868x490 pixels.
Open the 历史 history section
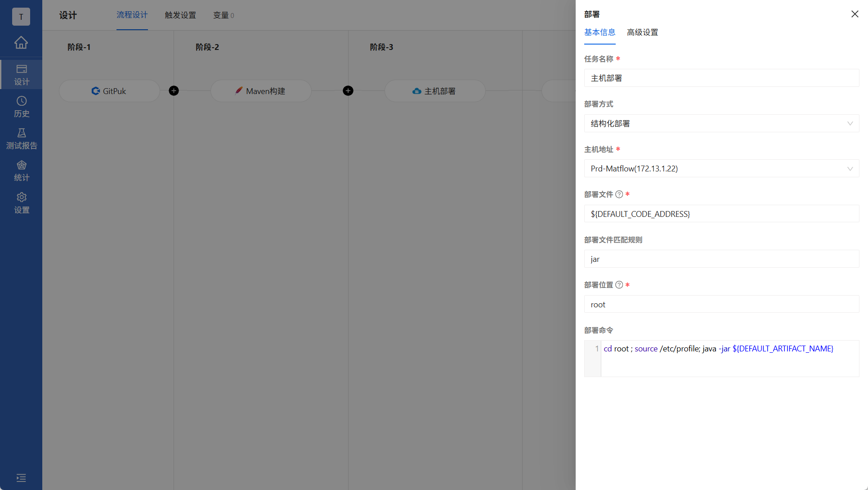21,107
